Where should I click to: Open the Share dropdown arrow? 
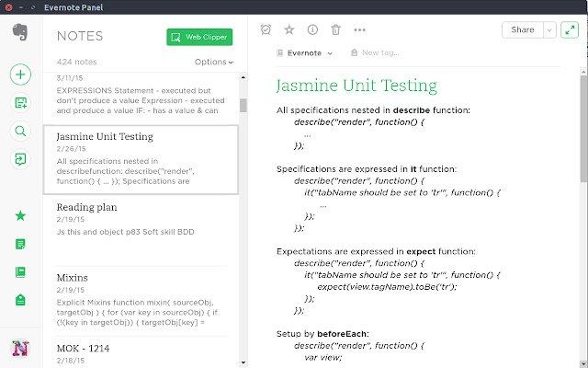point(549,30)
